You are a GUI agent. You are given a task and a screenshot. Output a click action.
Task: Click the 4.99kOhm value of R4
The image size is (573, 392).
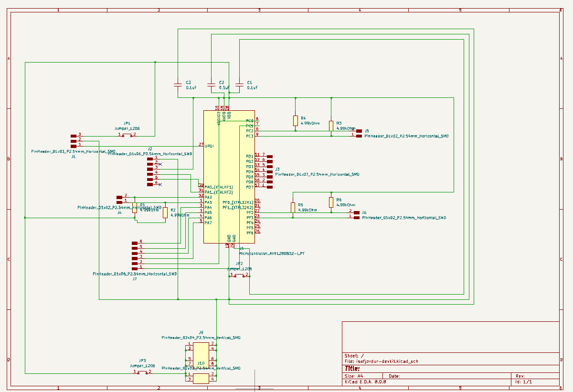pos(310,123)
